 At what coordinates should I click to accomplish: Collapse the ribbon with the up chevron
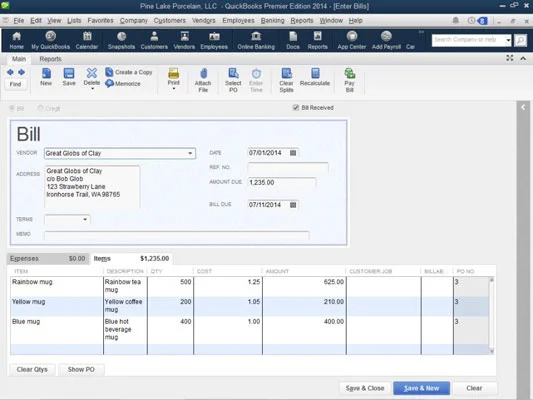click(x=523, y=58)
